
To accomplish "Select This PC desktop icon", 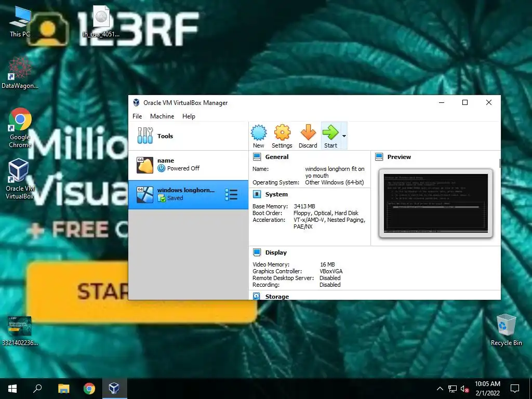I will [20, 21].
